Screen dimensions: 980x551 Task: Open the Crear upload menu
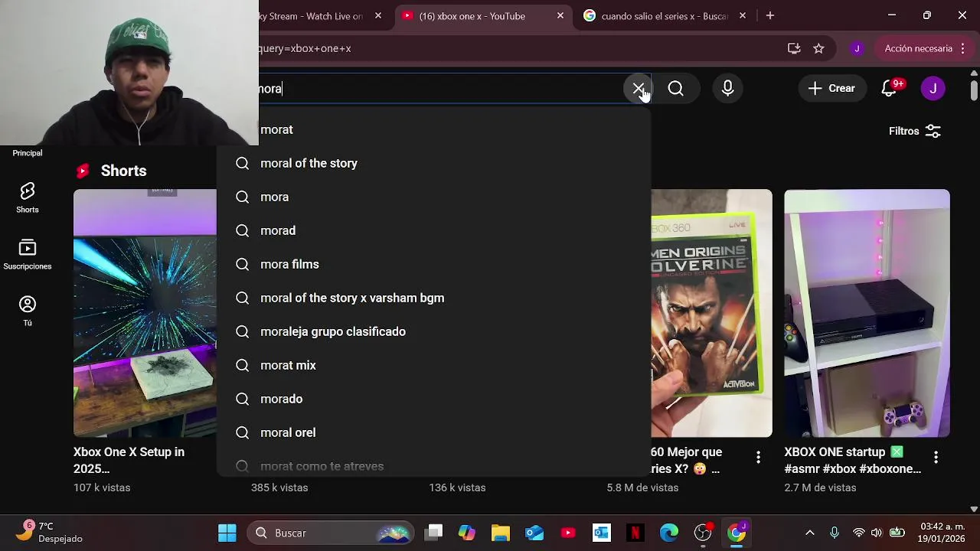[831, 88]
